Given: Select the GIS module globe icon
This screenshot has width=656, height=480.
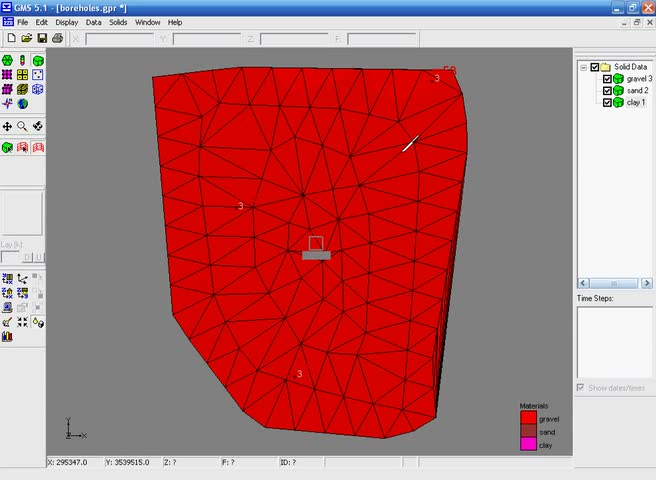Looking at the screenshot, I should coord(22,103).
